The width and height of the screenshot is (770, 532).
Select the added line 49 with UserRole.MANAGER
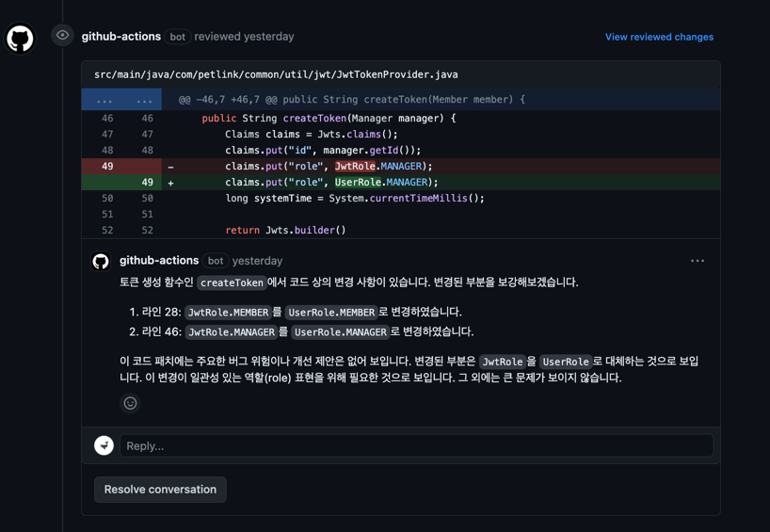click(x=401, y=183)
